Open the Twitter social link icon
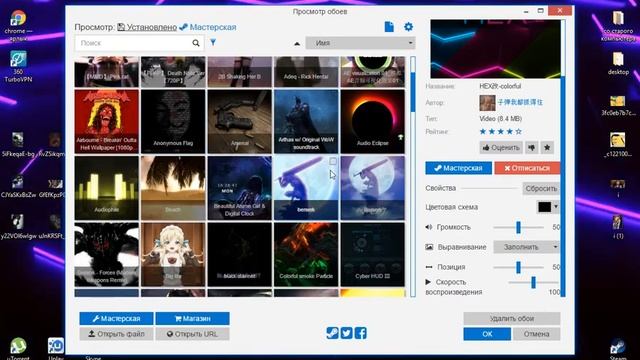Image resolution: width=640 pixels, height=360 pixels. tap(347, 333)
